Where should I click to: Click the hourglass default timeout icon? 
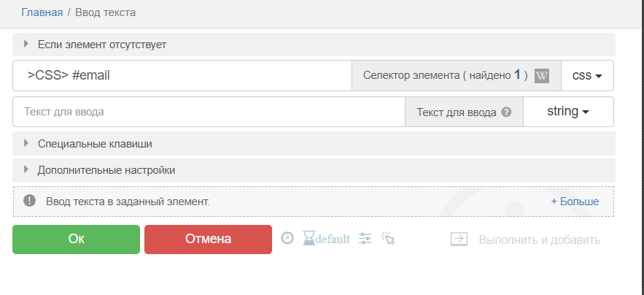point(311,239)
